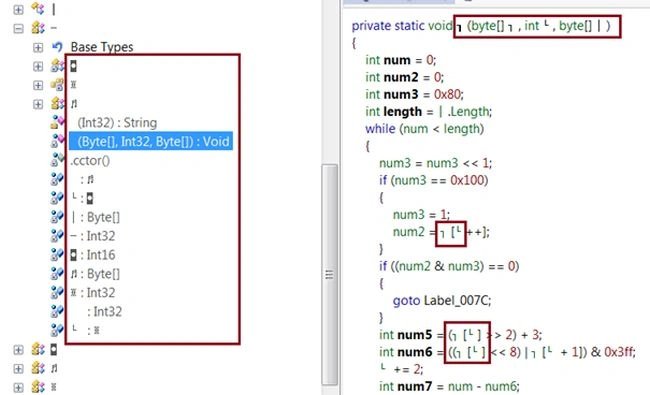Click field icon beside '♫ : Byte[]'
The width and height of the screenshot is (650, 395).
click(57, 274)
